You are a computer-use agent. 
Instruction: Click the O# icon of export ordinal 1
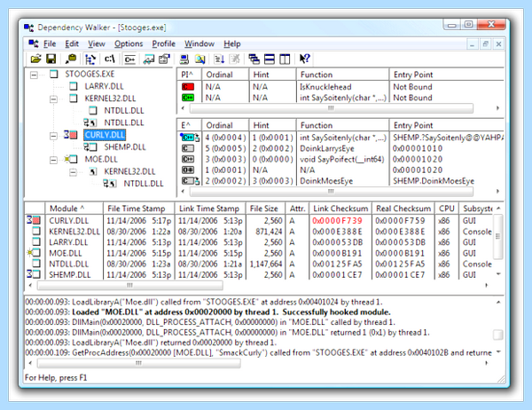(x=188, y=170)
